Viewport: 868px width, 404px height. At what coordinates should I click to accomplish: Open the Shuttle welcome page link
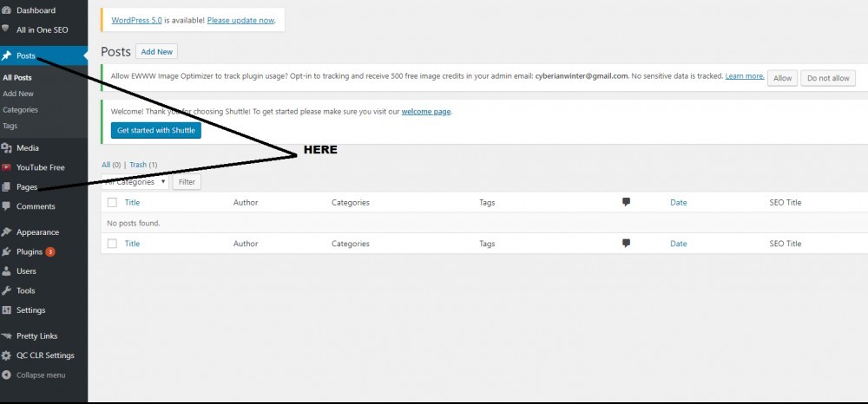coord(426,111)
